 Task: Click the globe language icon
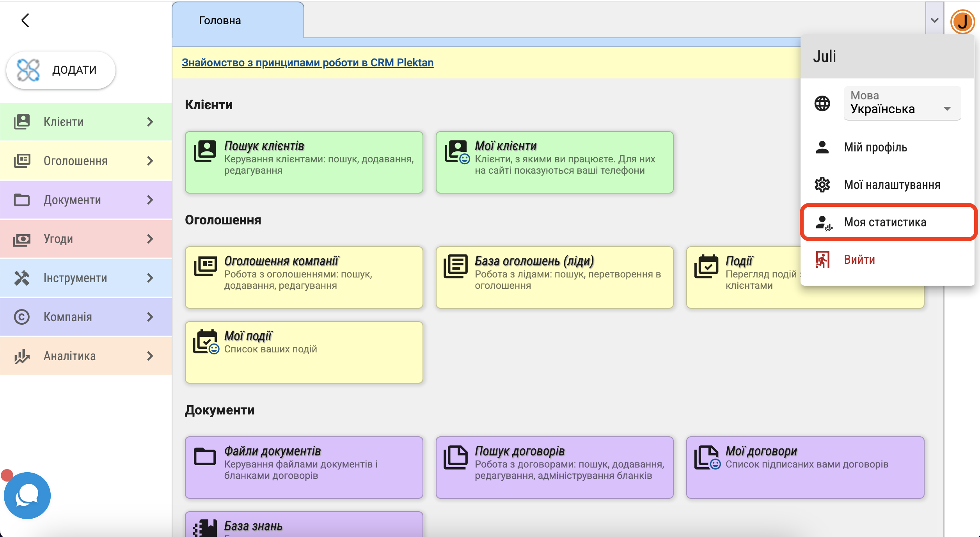point(822,103)
